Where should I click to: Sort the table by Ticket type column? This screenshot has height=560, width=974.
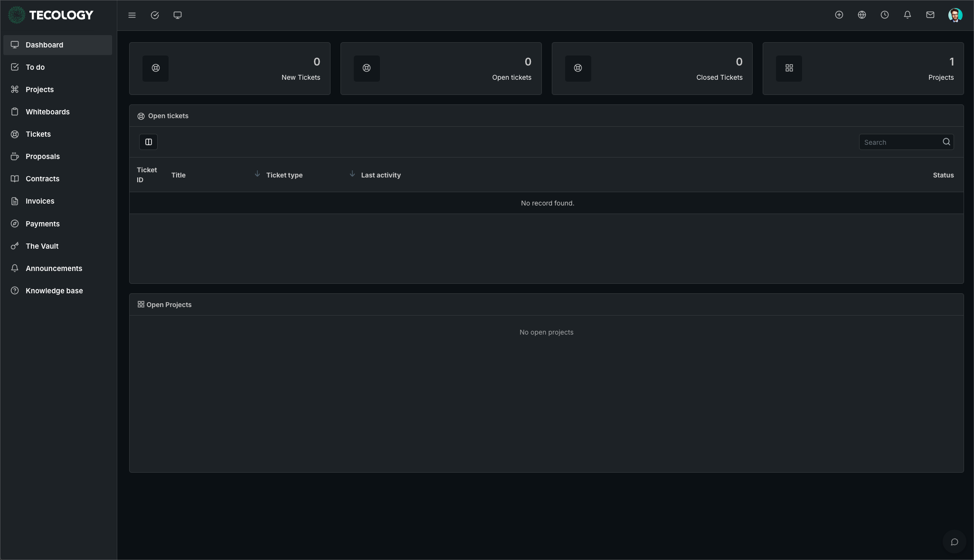click(x=284, y=175)
